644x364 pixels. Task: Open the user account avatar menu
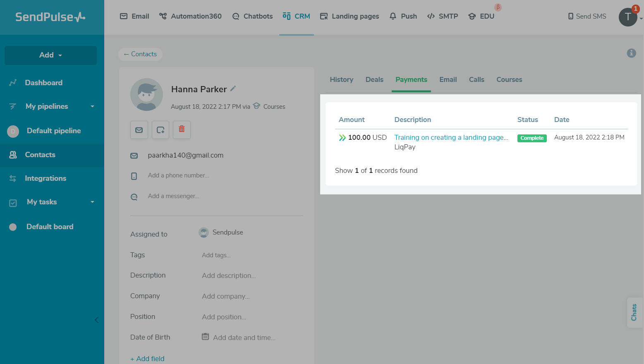[628, 17]
